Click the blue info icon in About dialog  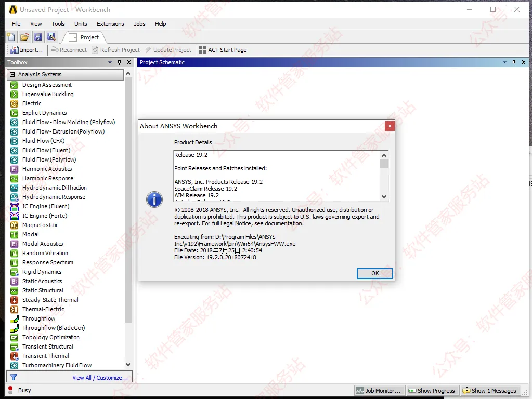pos(154,199)
